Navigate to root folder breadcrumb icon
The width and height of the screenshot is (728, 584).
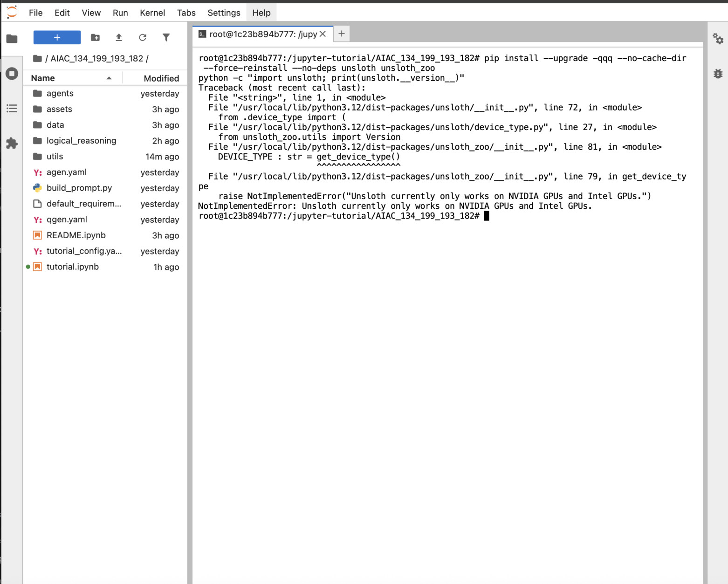tap(38, 58)
